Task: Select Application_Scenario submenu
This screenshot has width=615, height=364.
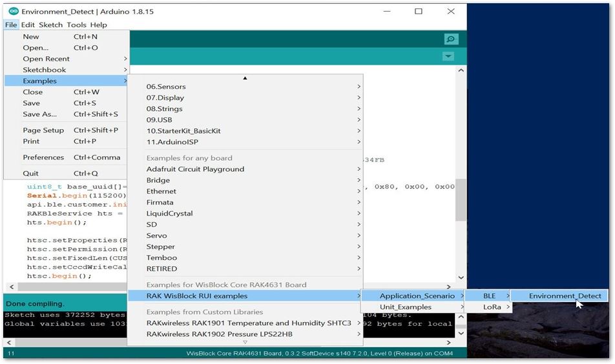Action: pos(413,296)
